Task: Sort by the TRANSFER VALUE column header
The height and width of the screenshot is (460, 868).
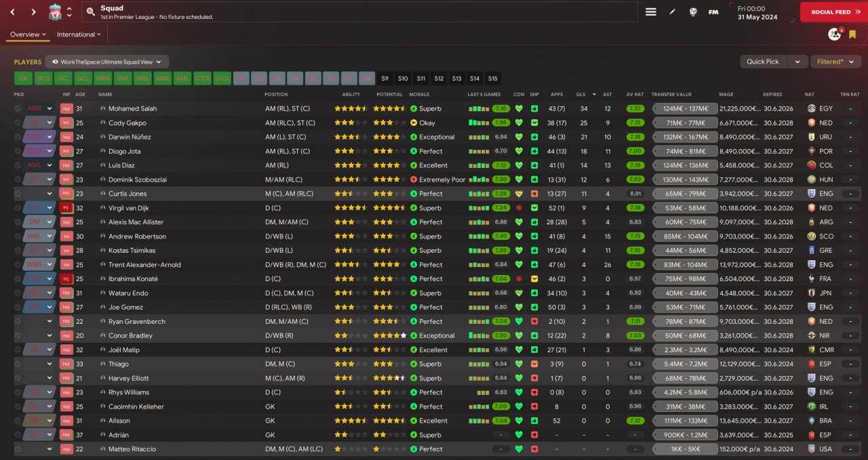Action: (671, 94)
